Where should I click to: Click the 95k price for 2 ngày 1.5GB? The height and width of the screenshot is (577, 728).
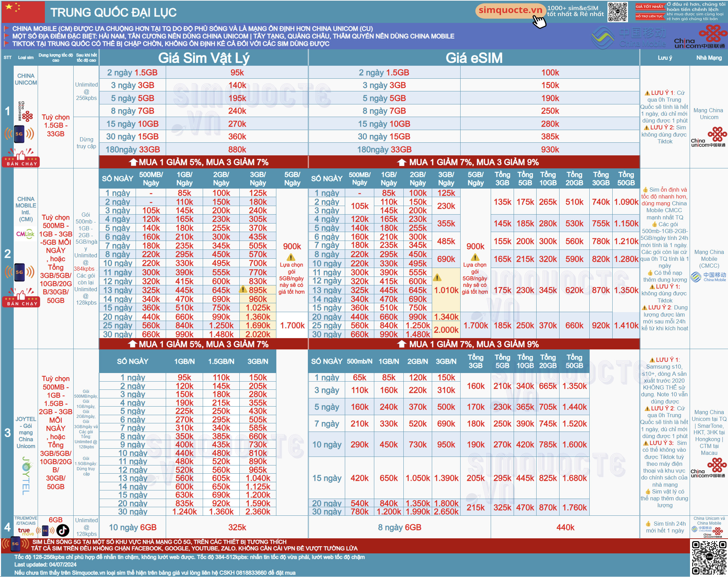(x=237, y=73)
